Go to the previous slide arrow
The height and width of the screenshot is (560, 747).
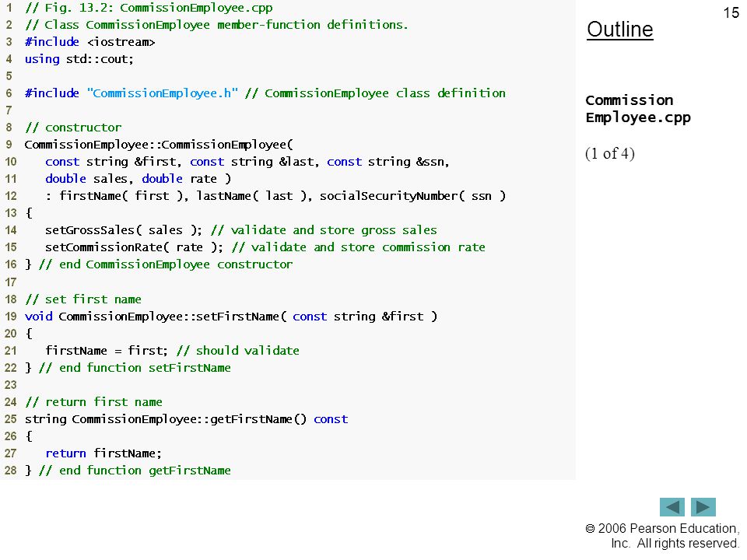tap(672, 506)
